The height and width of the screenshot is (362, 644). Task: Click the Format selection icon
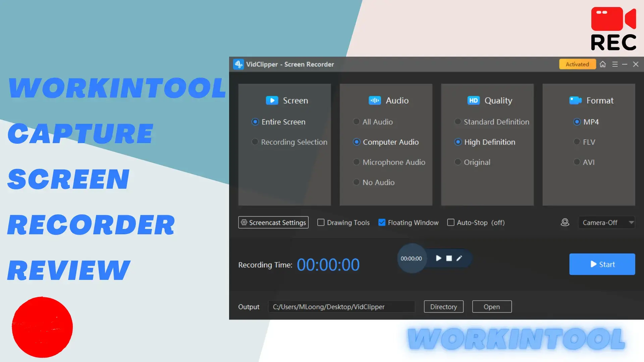[x=574, y=100]
